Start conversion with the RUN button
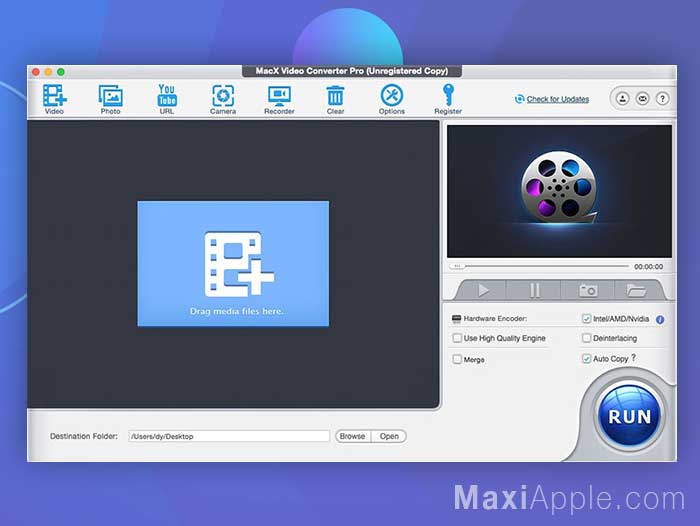Image resolution: width=700 pixels, height=526 pixels. (x=630, y=416)
